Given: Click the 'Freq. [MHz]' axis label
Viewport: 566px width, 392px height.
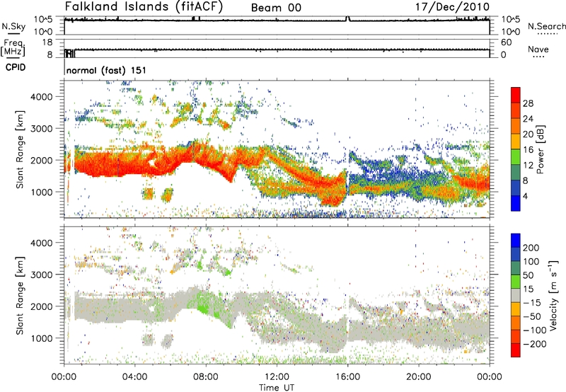Looking at the screenshot, I should (13, 47).
